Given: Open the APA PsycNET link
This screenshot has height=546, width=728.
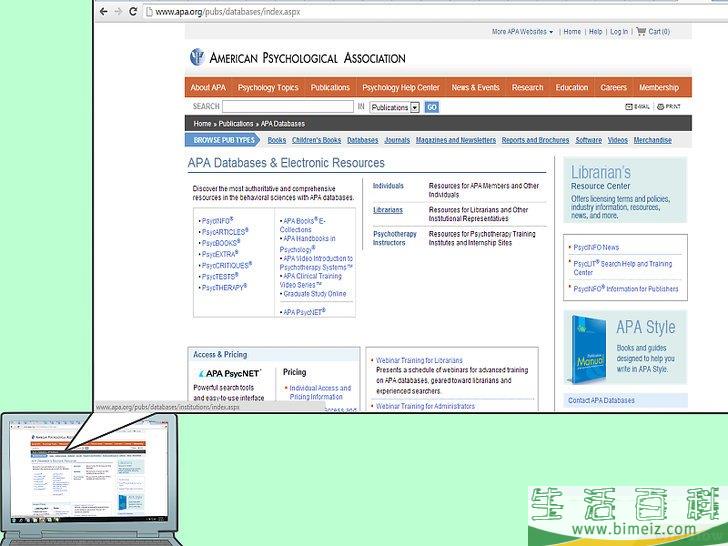Looking at the screenshot, I should [x=305, y=312].
